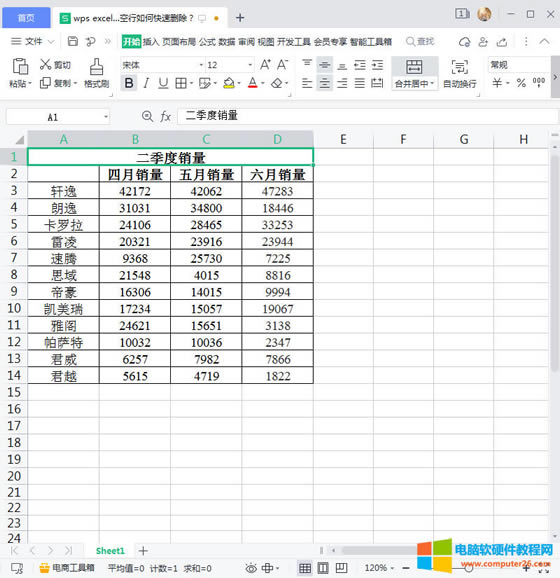Viewport: 560px width, 578px height.
Task: Toggle Italic formatting
Action: [x=146, y=83]
